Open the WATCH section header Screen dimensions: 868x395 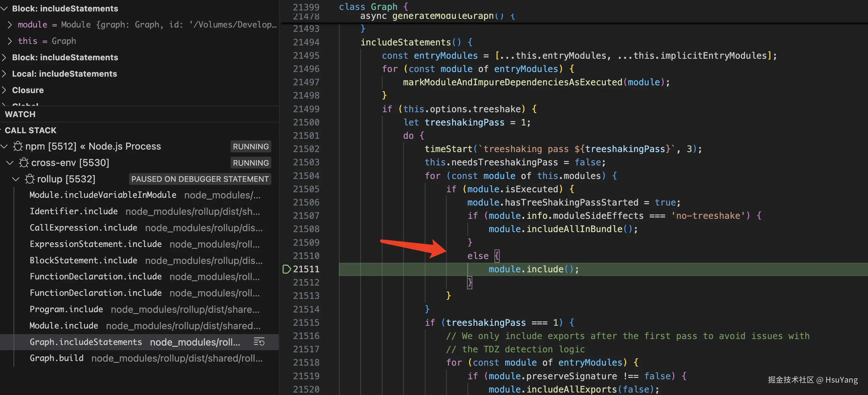click(20, 114)
